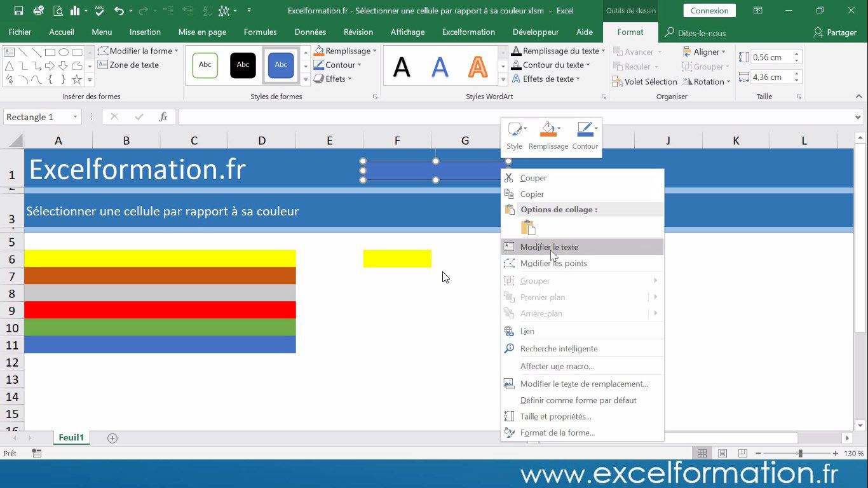Click the Contour pen icon in the mini toolbar
868x488 pixels.
point(585,130)
